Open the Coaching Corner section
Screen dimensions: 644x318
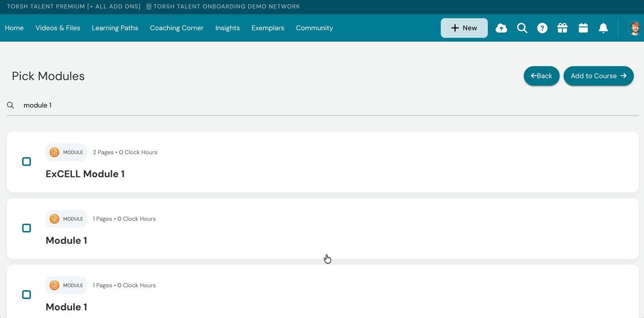coord(177,28)
